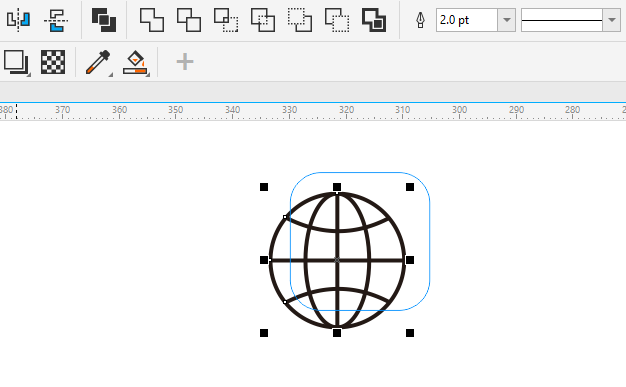Click the middle-right selection handle

(410, 260)
